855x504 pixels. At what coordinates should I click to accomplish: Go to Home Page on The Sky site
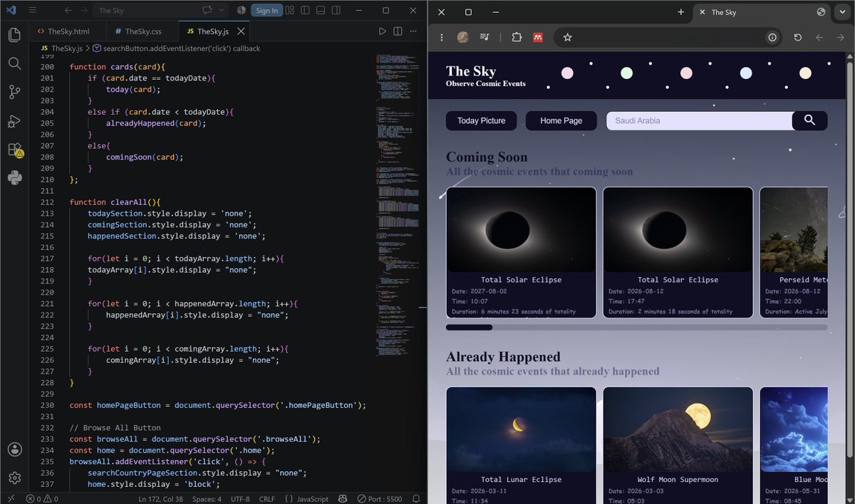coord(561,120)
